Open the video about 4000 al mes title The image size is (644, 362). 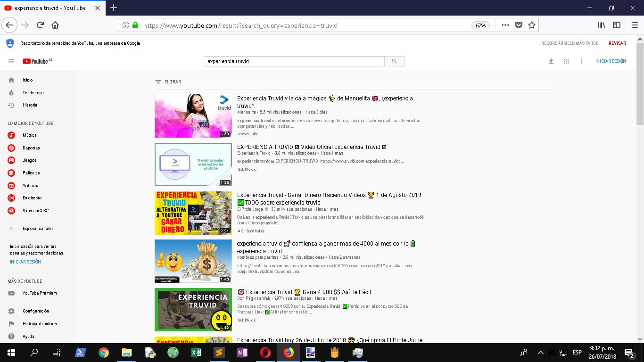point(326,247)
